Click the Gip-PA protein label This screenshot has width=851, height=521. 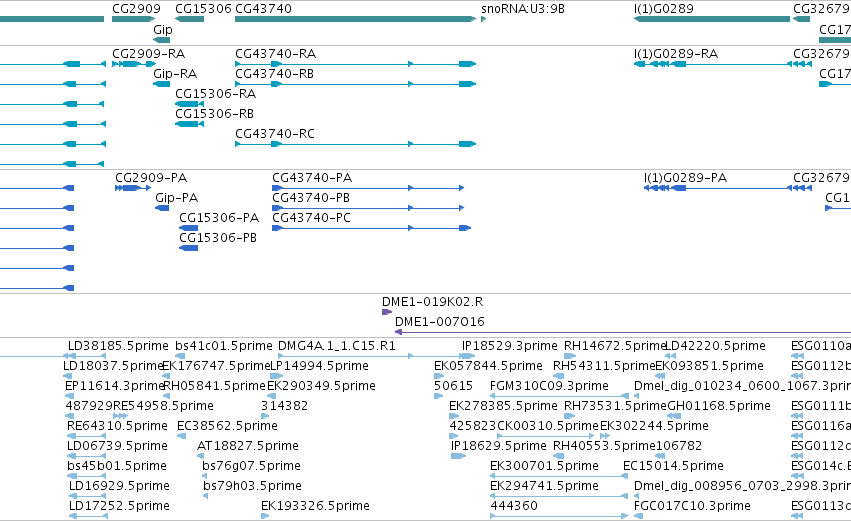coord(176,198)
